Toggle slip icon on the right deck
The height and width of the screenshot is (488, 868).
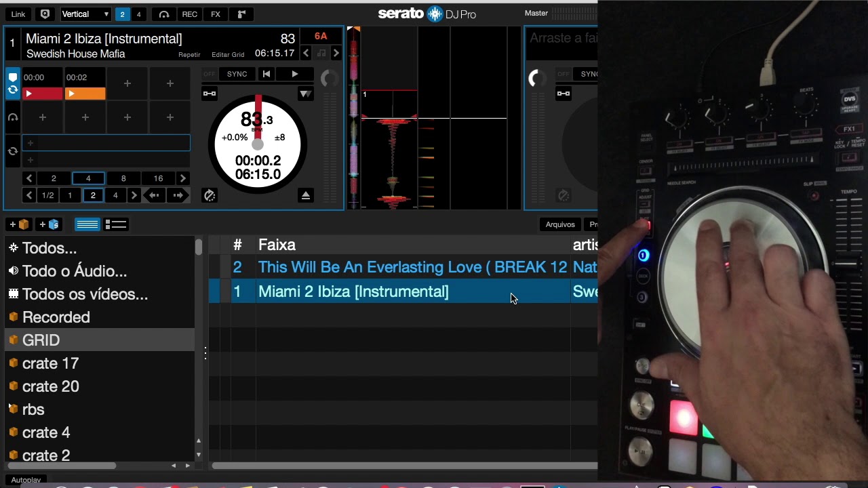tap(563, 195)
